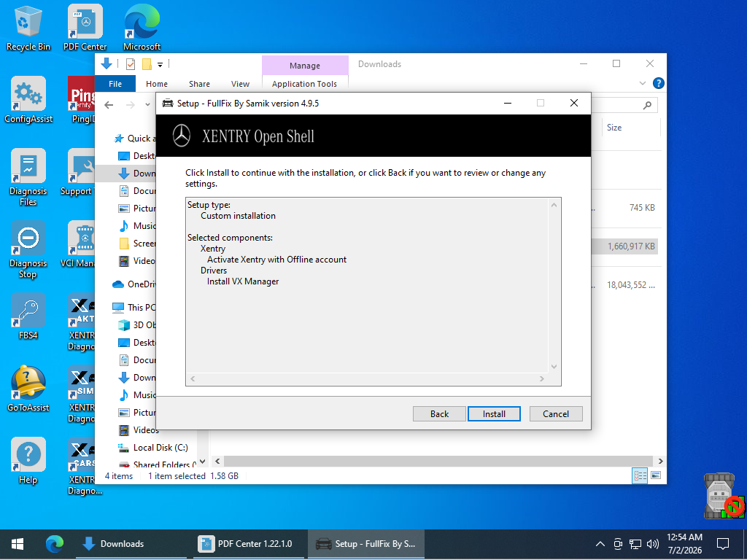Click the Setup - FullFix taskbar button

(x=366, y=544)
